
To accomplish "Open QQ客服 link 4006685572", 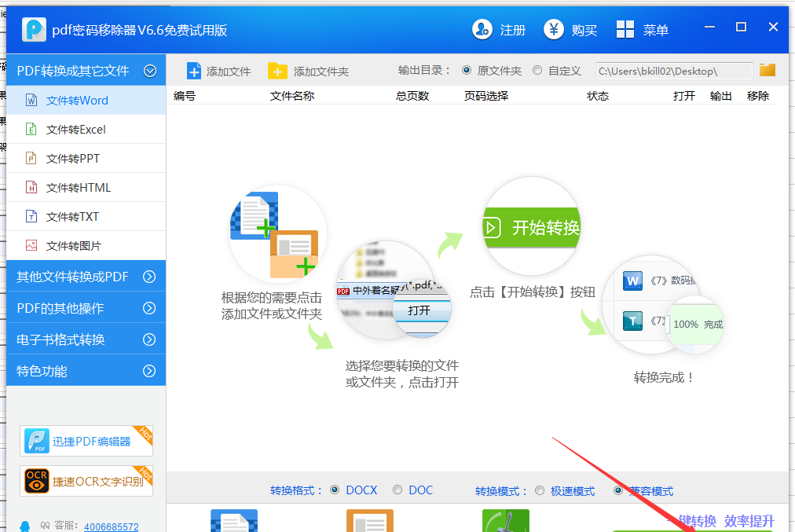I will (112, 527).
